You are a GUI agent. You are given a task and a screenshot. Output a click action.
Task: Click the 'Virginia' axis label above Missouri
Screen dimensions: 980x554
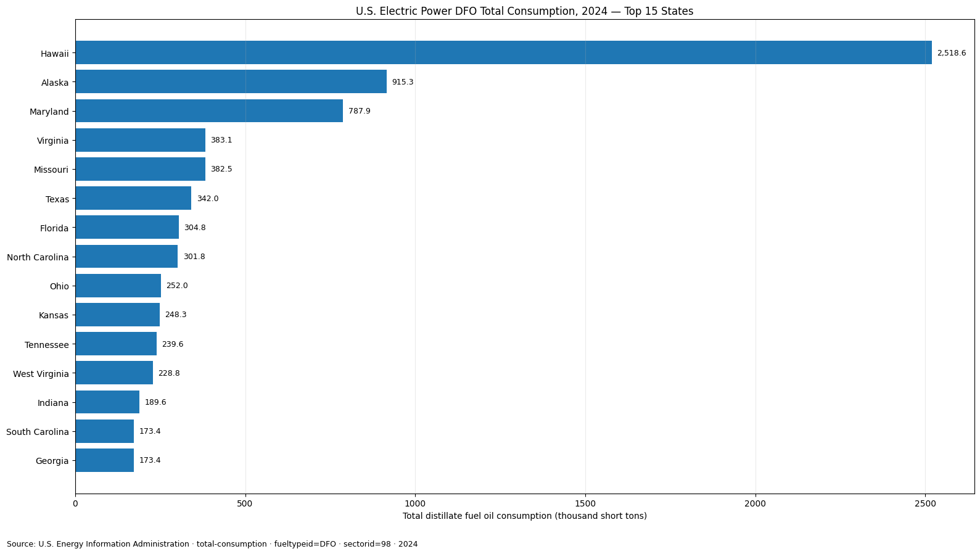pos(53,141)
